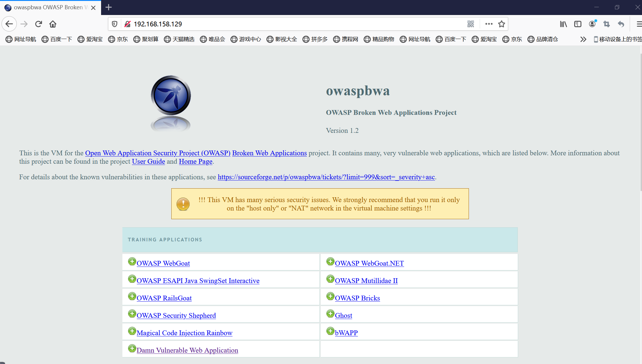This screenshot has width=642, height=364.
Task: Expand the OWASP RailsGoat plus icon
Action: click(x=132, y=296)
